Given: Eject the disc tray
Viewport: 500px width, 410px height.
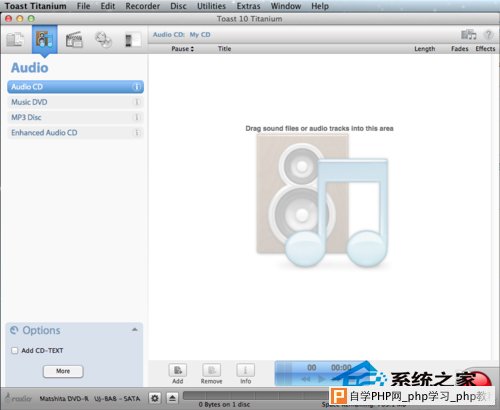Looking at the screenshot, I should 172,398.
